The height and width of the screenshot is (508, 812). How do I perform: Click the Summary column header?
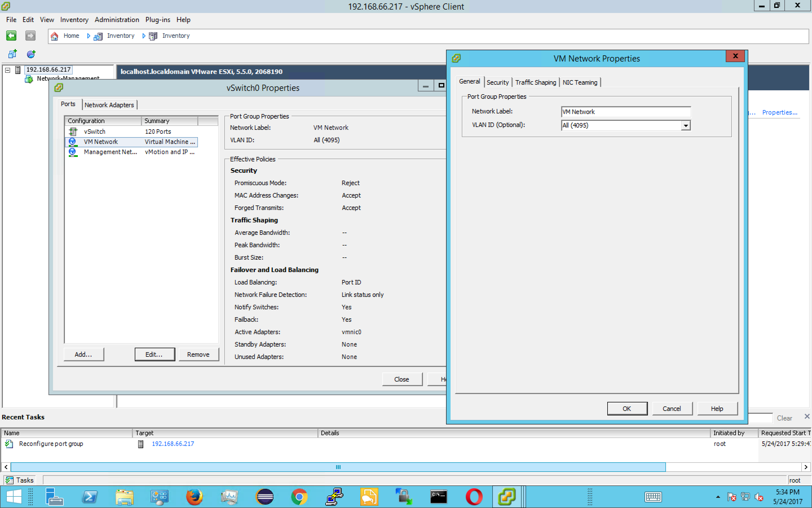169,121
